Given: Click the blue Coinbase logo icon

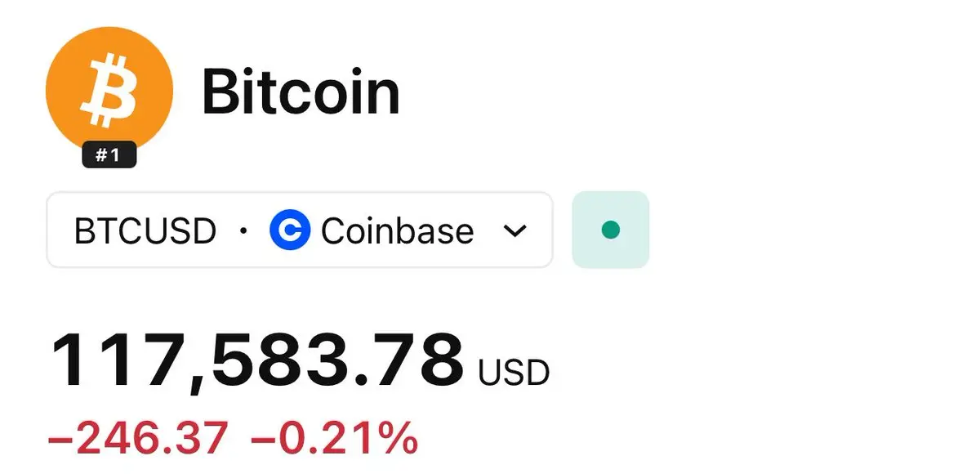Looking at the screenshot, I should (x=290, y=230).
